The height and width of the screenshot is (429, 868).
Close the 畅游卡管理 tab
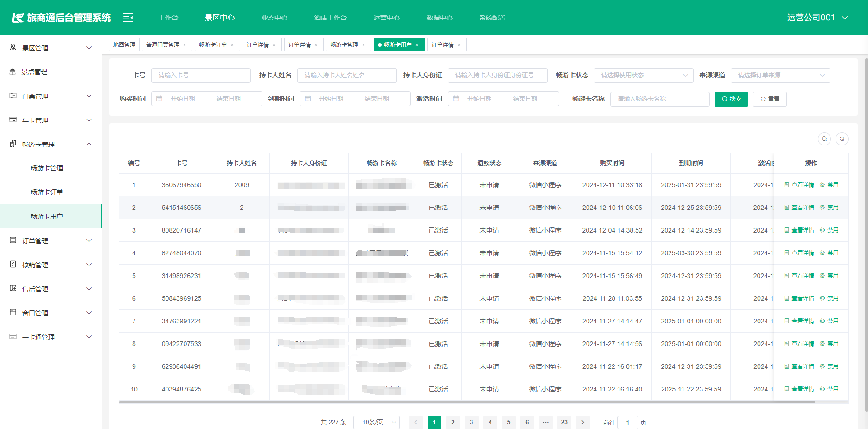pos(364,45)
